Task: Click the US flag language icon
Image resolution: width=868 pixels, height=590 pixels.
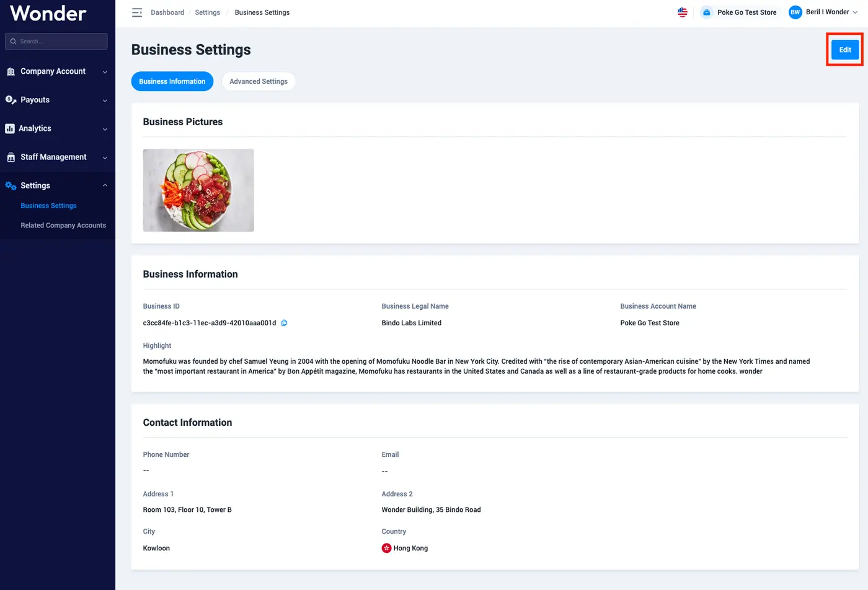Action: [x=683, y=12]
